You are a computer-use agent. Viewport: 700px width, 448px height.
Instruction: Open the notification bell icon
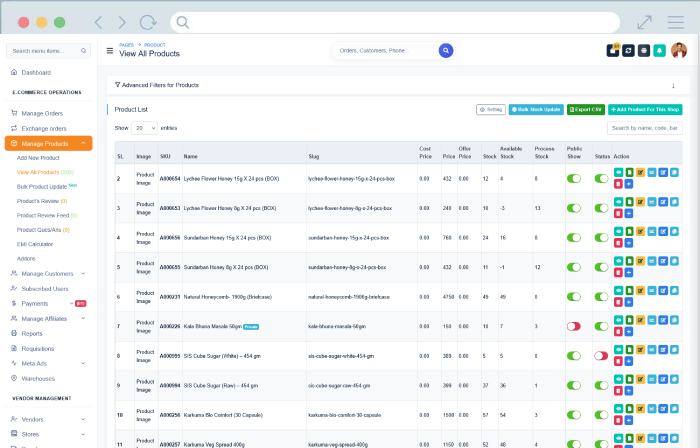(x=660, y=51)
